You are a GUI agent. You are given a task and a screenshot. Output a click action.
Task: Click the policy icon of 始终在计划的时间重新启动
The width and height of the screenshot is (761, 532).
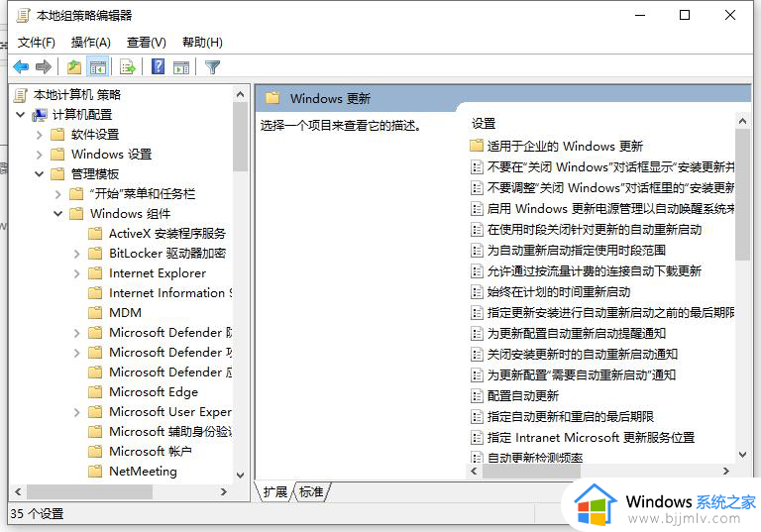click(x=477, y=291)
